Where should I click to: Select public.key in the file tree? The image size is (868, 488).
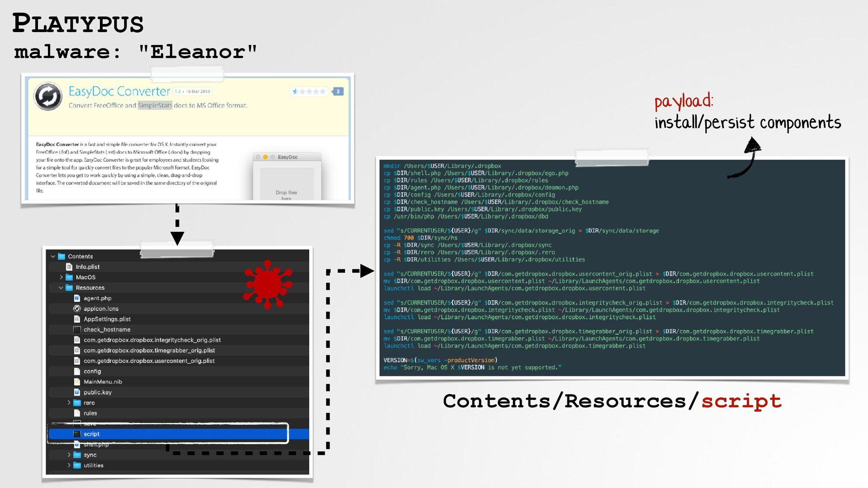(97, 392)
